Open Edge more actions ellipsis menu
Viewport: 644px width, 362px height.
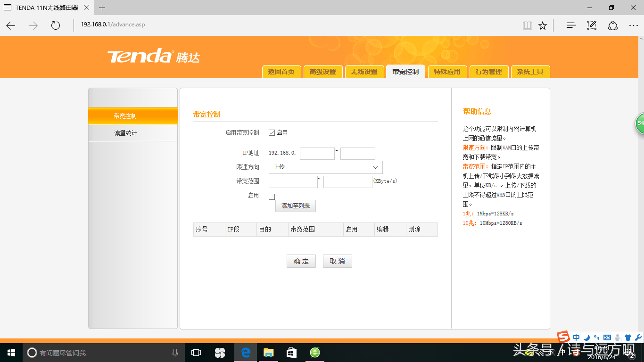(x=633, y=25)
